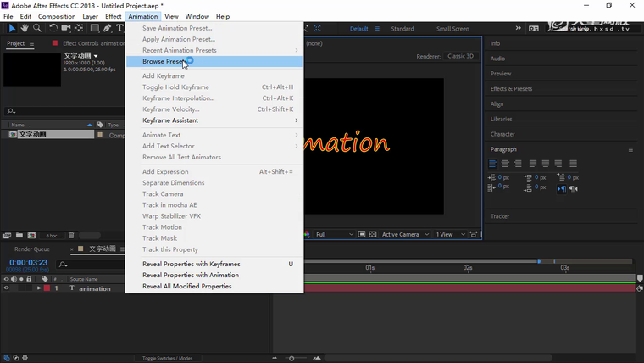
Task: Click the delete trash icon in Project panel
Action: pyautogui.click(x=71, y=235)
